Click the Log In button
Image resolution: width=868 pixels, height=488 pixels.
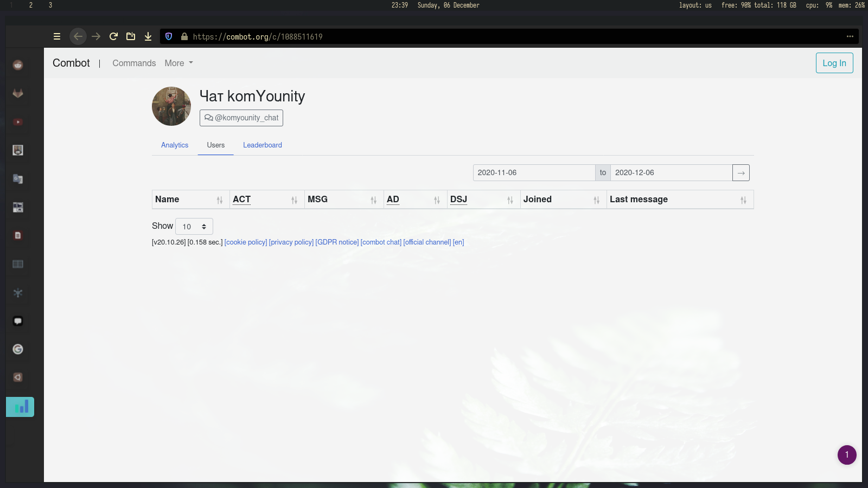pyautogui.click(x=834, y=63)
